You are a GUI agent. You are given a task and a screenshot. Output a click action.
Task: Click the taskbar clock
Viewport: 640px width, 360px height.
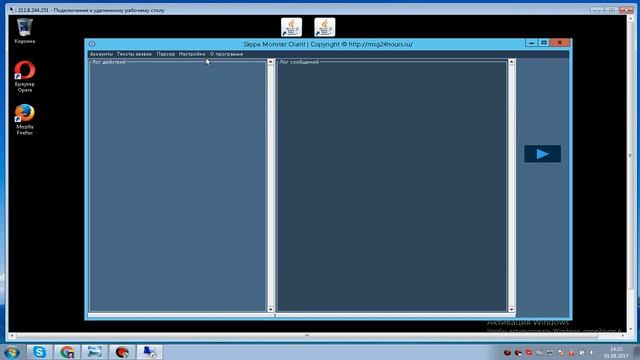click(x=616, y=353)
